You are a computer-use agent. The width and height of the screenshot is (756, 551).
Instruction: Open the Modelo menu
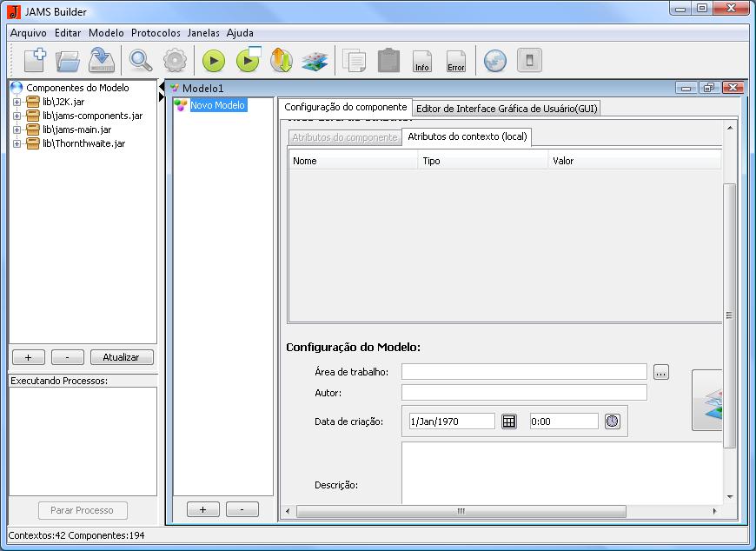[x=106, y=32]
